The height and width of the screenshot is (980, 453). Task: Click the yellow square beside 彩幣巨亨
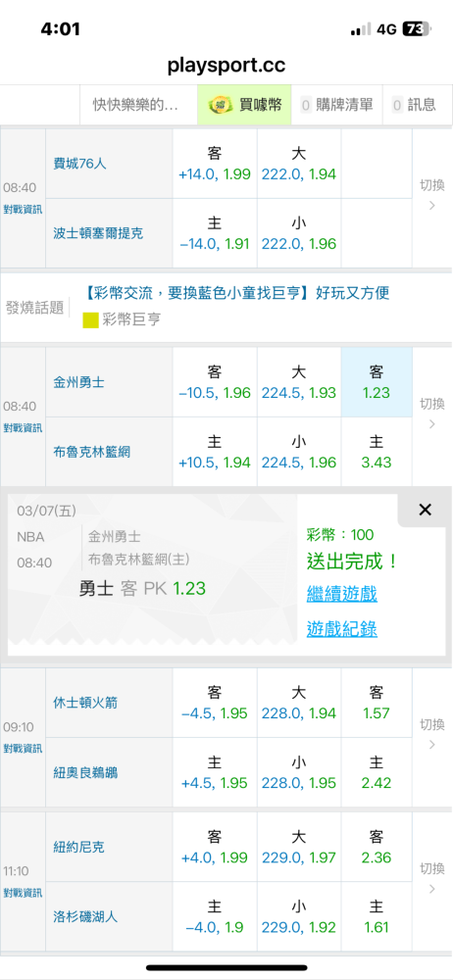click(91, 320)
